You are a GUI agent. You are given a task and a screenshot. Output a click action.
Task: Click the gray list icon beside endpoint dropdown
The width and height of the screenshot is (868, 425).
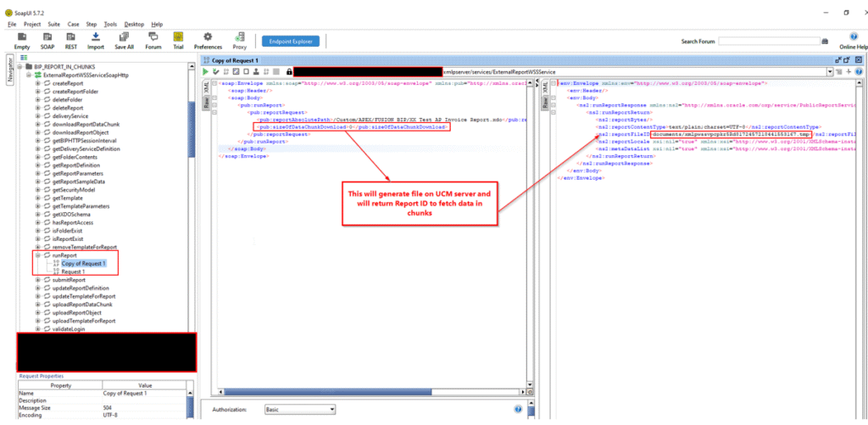click(x=839, y=71)
